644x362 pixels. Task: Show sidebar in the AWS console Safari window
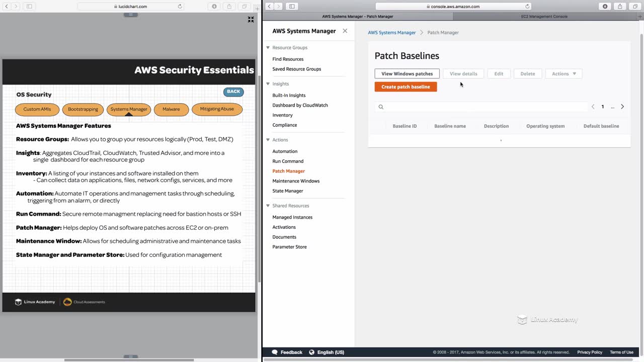point(292,7)
